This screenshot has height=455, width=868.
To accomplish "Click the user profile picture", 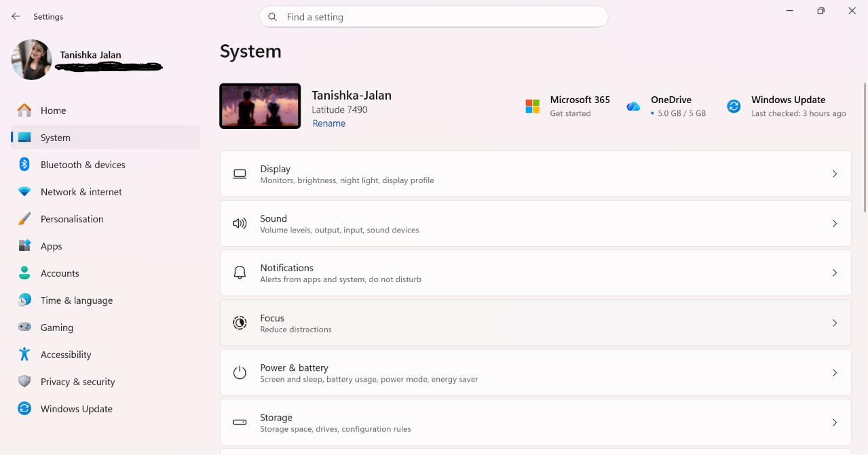I will tap(32, 60).
